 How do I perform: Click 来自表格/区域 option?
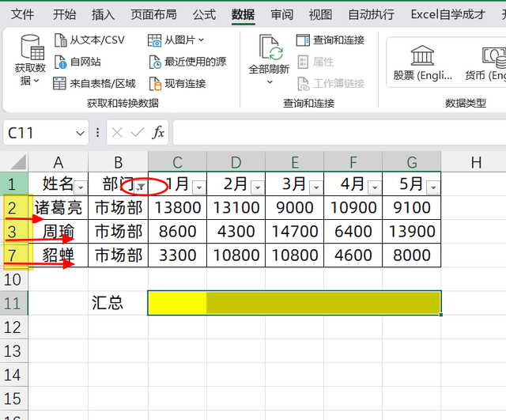(94, 84)
